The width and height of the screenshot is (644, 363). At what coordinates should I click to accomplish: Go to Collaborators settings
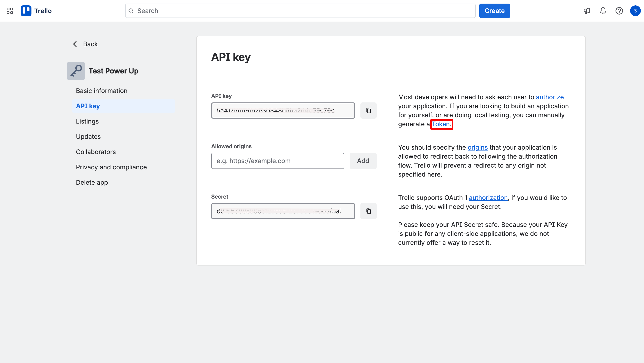pos(96,152)
